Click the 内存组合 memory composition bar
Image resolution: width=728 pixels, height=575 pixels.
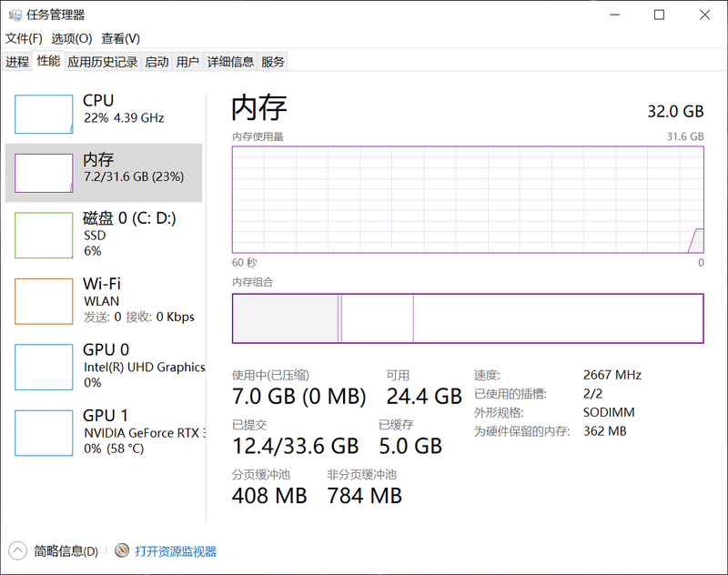468,318
